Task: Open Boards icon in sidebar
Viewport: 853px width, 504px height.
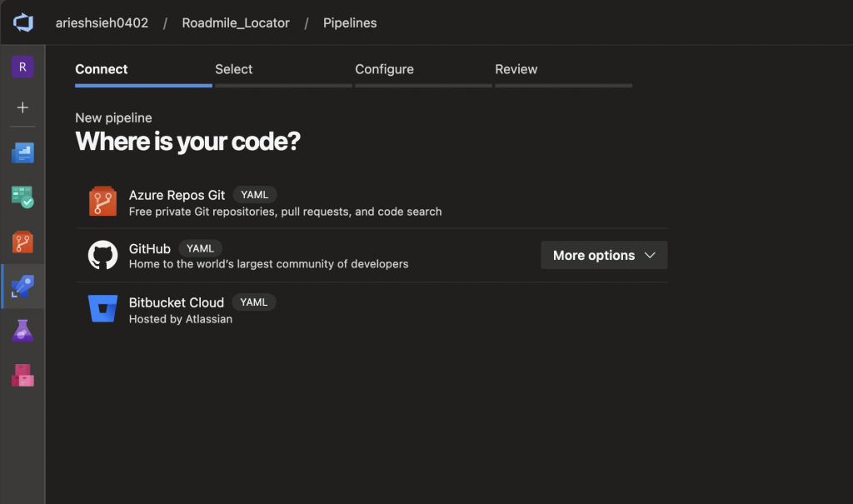Action: 22,197
